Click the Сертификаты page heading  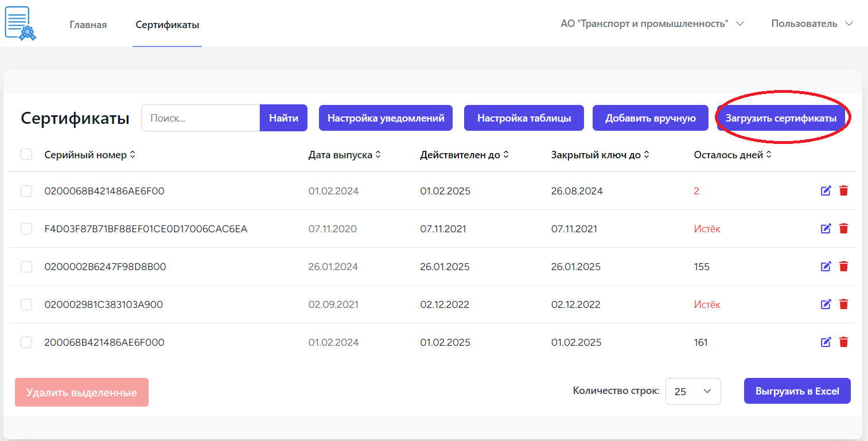tap(75, 119)
